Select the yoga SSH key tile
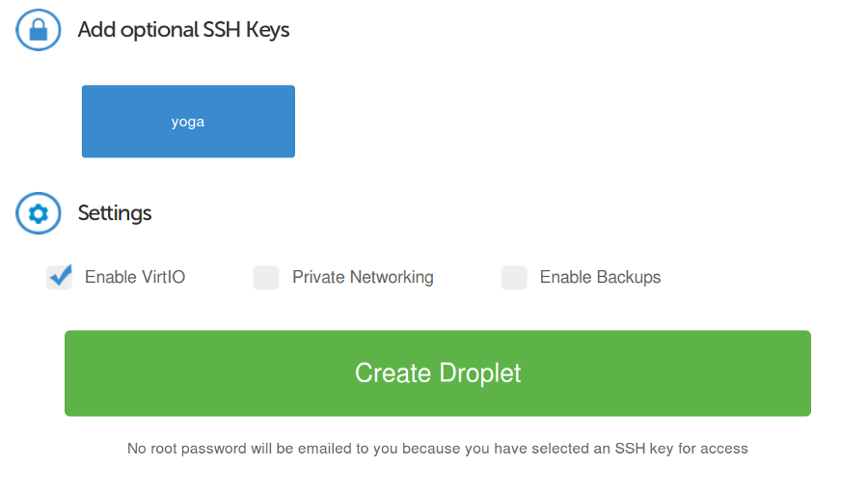 coord(188,122)
